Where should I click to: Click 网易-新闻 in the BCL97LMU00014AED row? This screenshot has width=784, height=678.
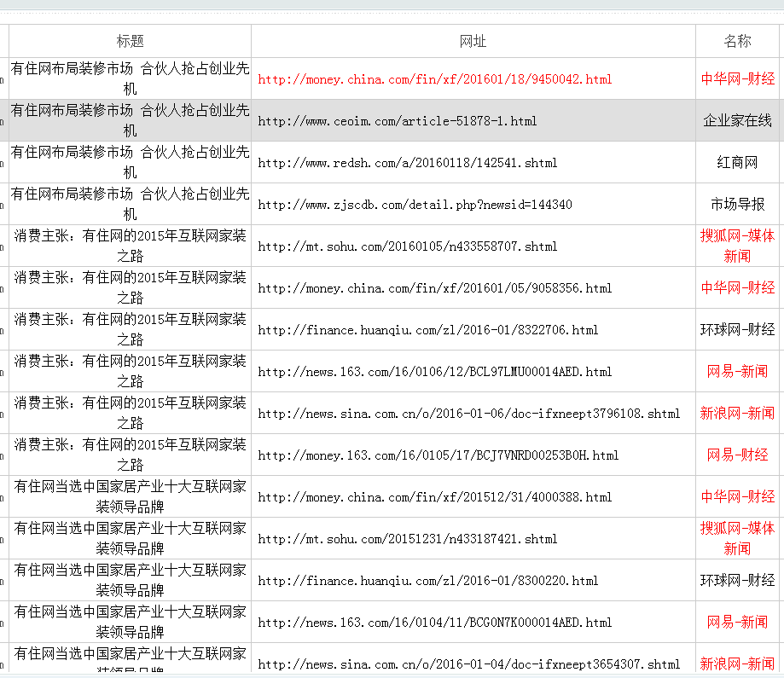[737, 372]
